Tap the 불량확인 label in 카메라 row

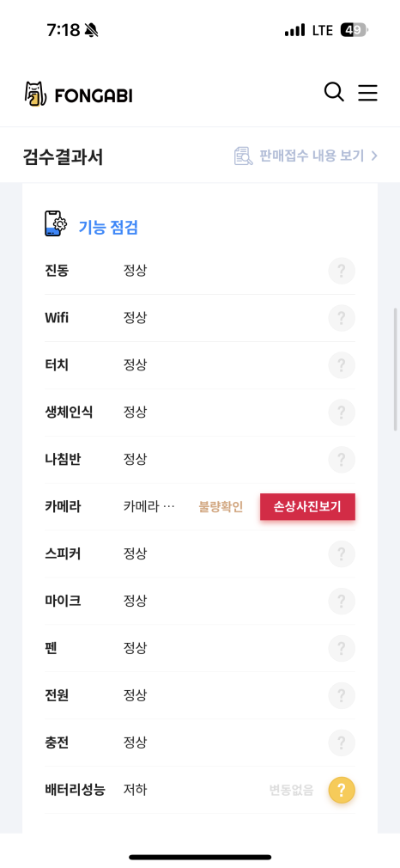click(x=221, y=507)
